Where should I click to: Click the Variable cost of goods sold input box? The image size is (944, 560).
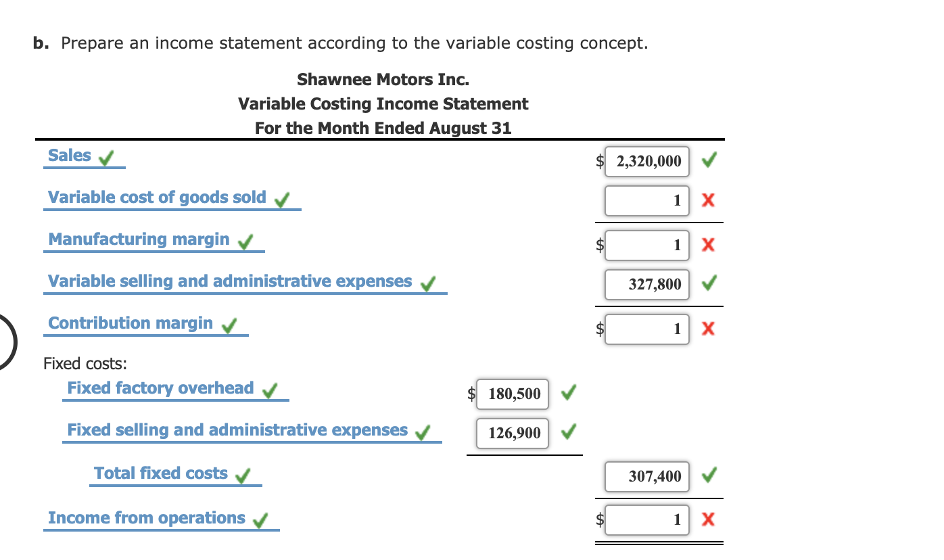(x=646, y=200)
